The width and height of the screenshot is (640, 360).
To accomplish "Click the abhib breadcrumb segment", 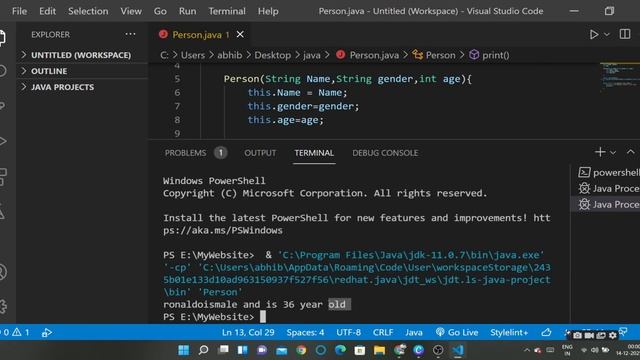I will pyautogui.click(x=229, y=55).
